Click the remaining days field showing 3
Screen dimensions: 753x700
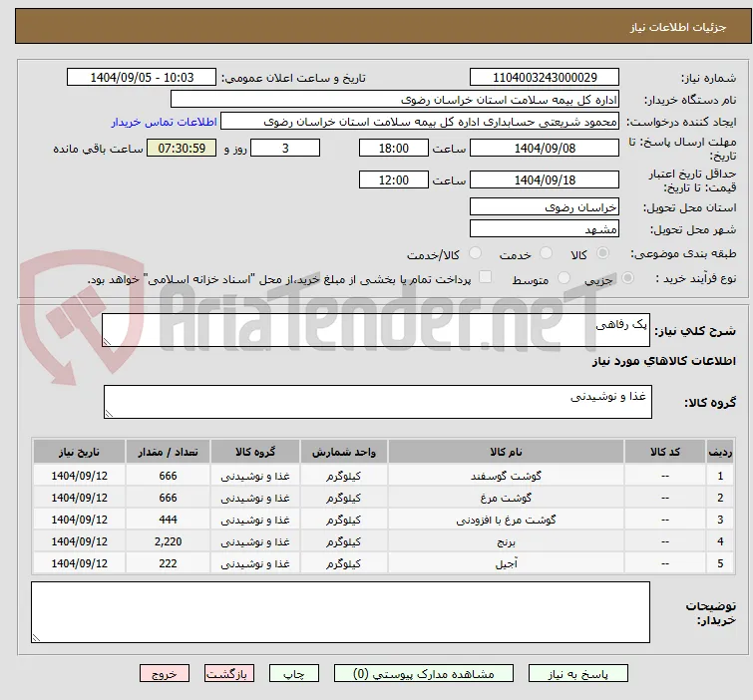click(x=285, y=148)
